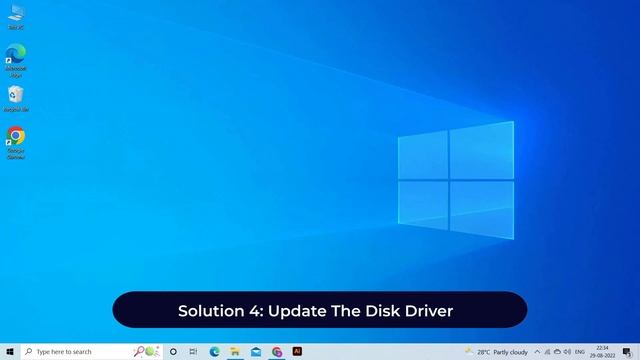Select the Google Chrome desktop shortcut

pyautogui.click(x=16, y=142)
